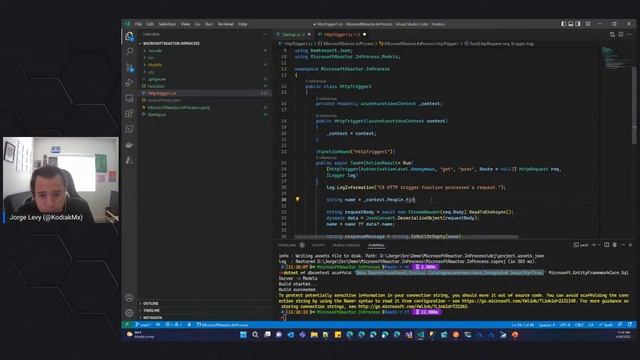Image resolution: width=640 pixels, height=360 pixels.
Task: Open the Edit menu
Action: click(150, 24)
